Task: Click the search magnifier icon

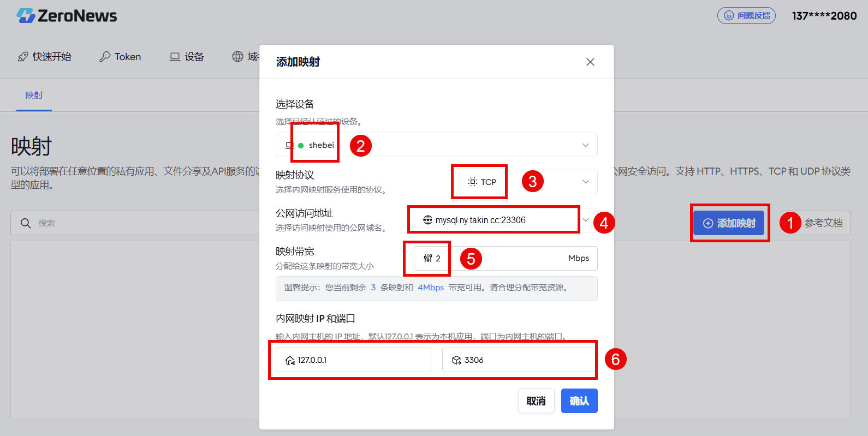Action: (26, 223)
